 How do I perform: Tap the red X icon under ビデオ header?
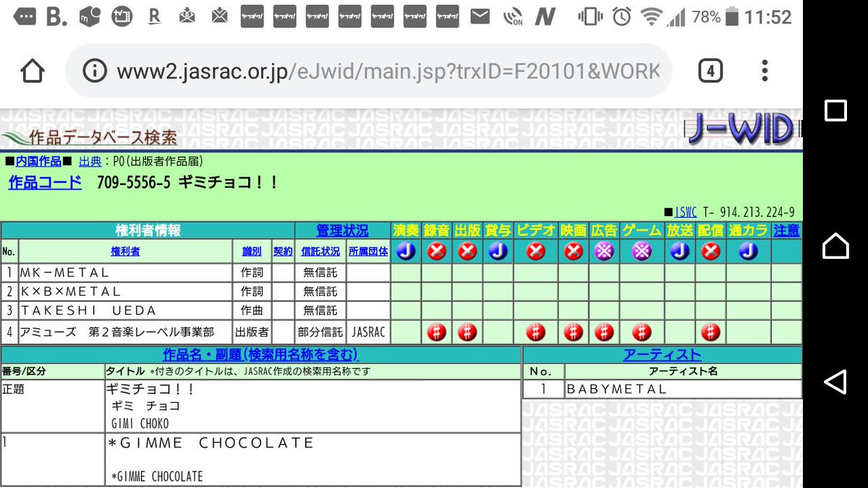[x=535, y=251]
